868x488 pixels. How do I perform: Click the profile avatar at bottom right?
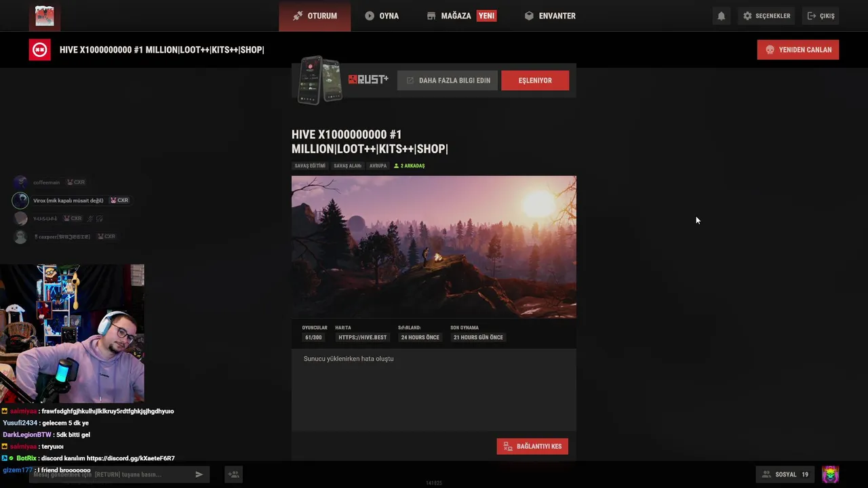click(830, 474)
